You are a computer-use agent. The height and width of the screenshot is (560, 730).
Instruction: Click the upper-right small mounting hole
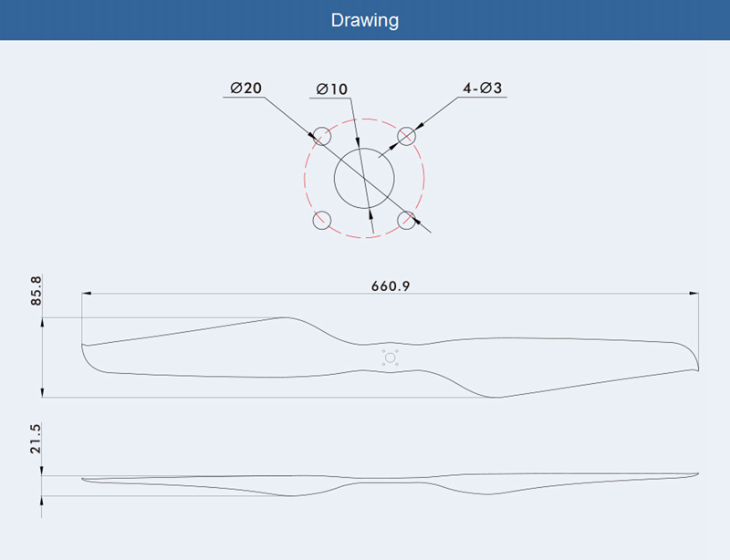pyautogui.click(x=406, y=137)
